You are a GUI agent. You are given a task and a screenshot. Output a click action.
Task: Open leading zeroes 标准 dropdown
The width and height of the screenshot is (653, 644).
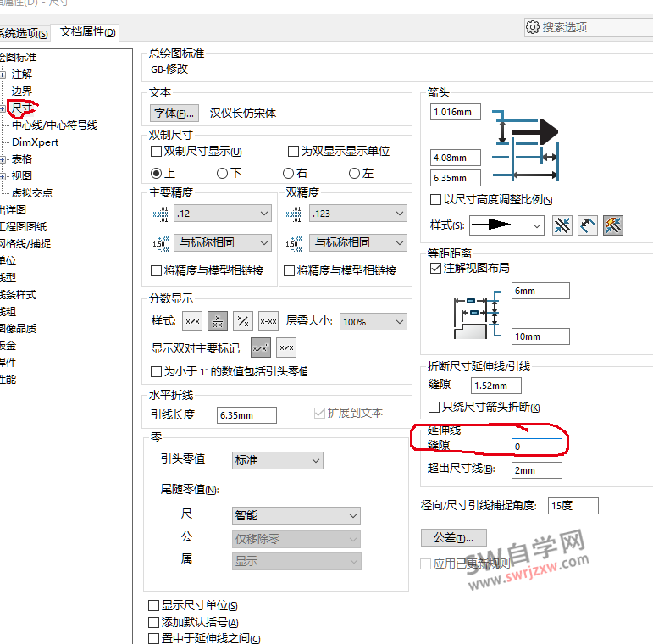[x=277, y=460]
